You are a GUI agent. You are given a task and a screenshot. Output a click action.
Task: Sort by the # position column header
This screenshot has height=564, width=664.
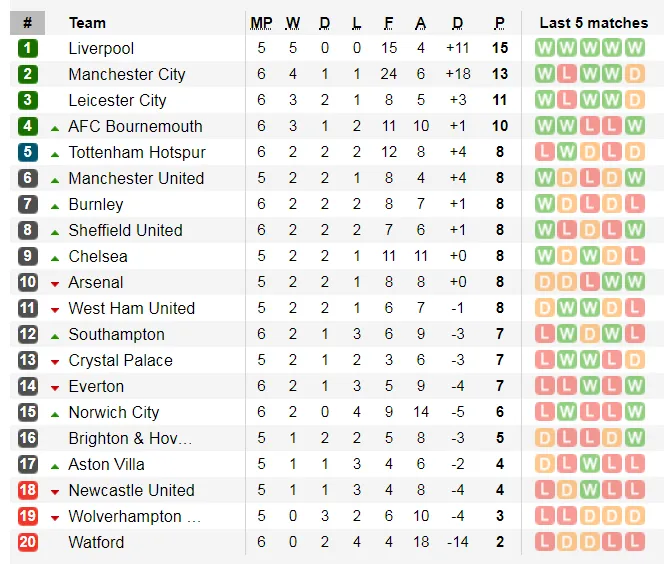pyautogui.click(x=27, y=22)
